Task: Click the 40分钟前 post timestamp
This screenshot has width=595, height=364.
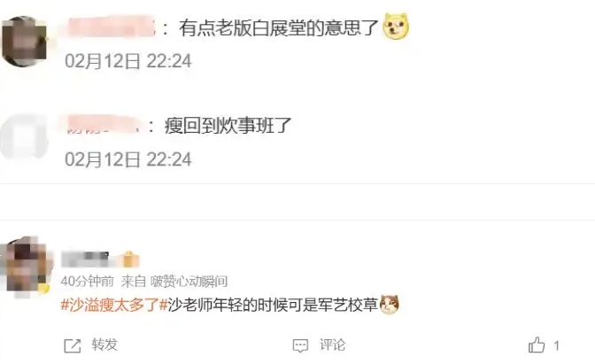Action: [x=88, y=282]
